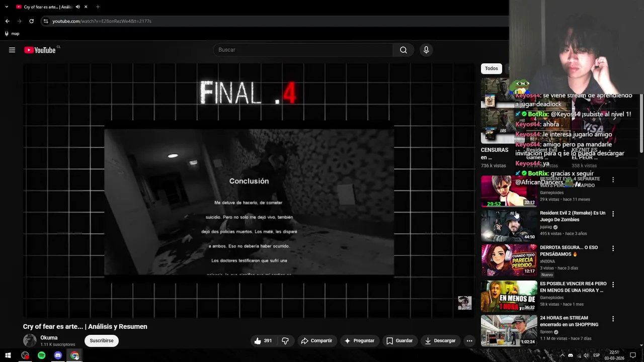Open volume tray icon
644x362 pixels.
click(x=586, y=355)
